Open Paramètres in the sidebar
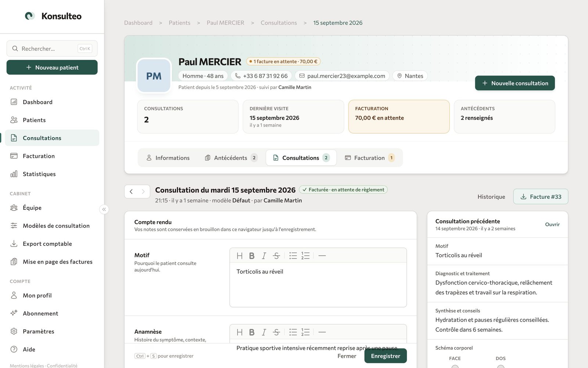This screenshot has height=368, width=588. click(x=52, y=332)
